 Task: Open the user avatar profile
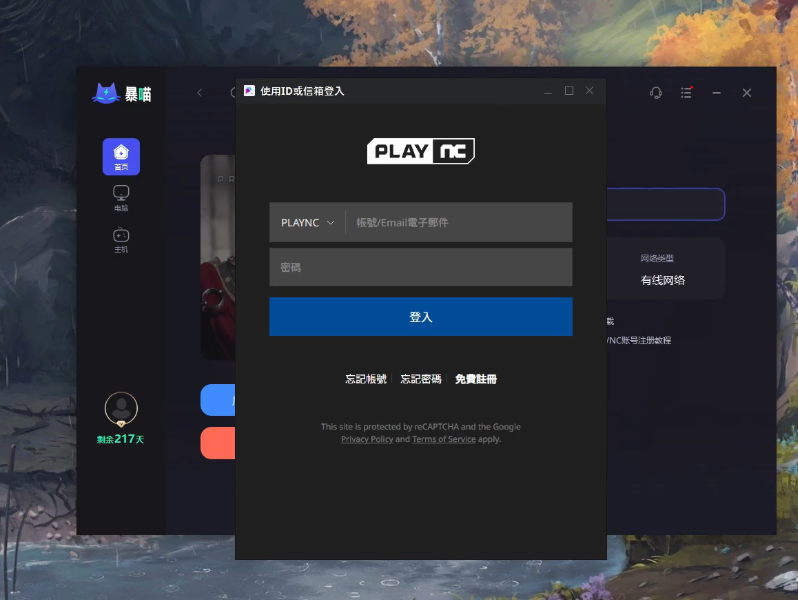(121, 409)
